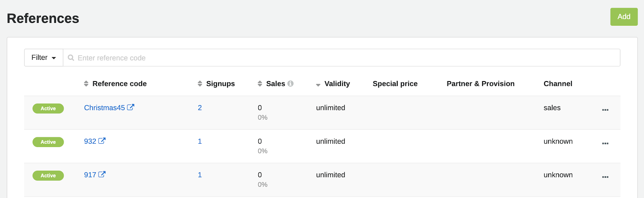Image resolution: width=644 pixels, height=198 pixels.
Task: Open the Christmas45 reference code
Action: pos(104,108)
